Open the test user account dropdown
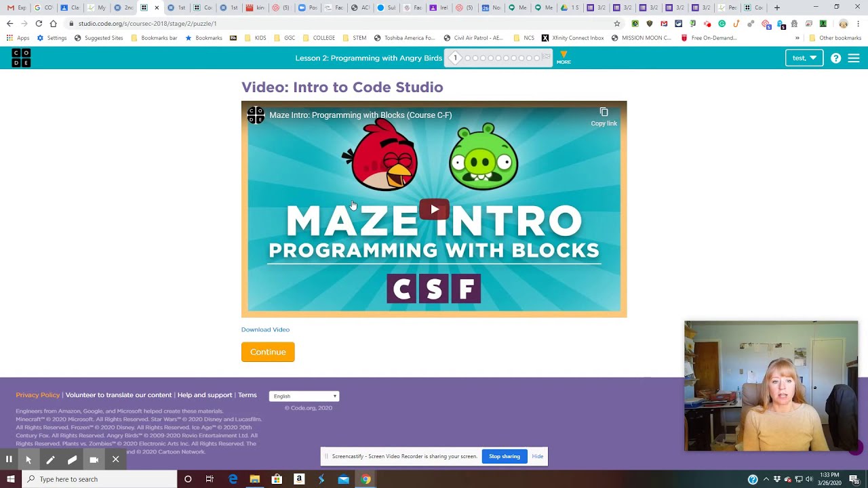The image size is (868, 488). 804,58
